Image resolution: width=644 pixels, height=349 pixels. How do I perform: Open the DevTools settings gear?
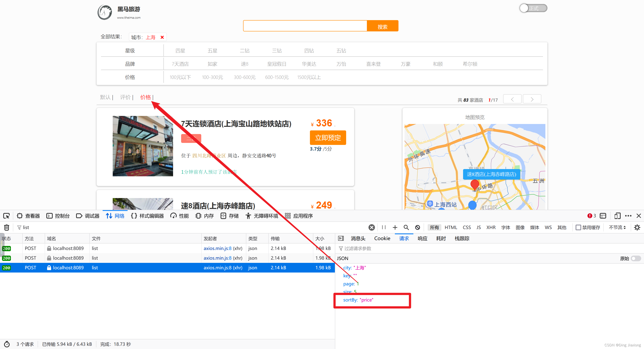coord(637,227)
